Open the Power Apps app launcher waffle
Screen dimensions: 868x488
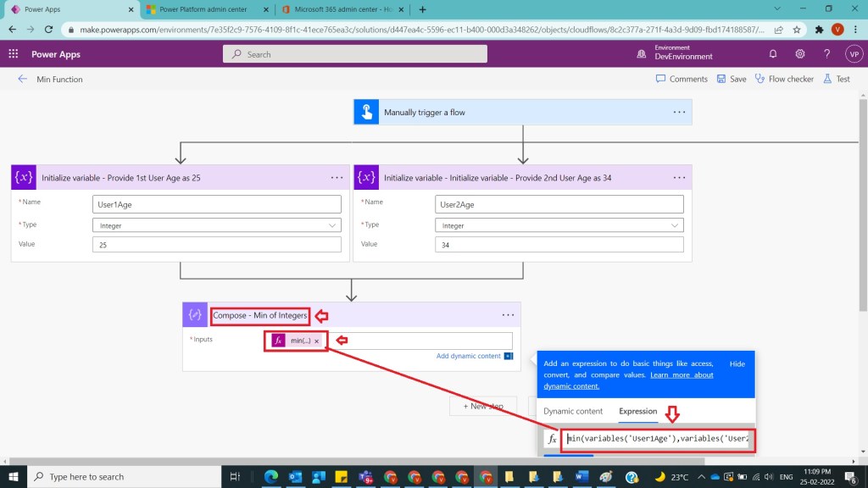(14, 53)
